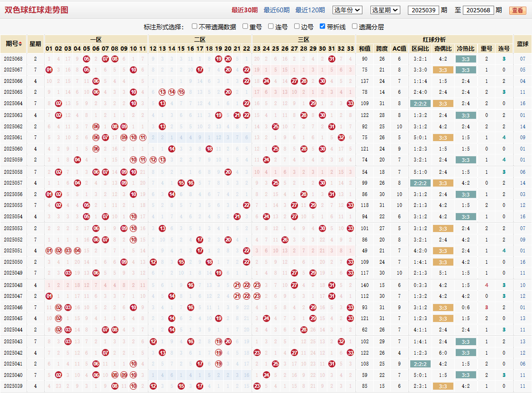Click red ball 15 in row 2025039

coord(181,386)
